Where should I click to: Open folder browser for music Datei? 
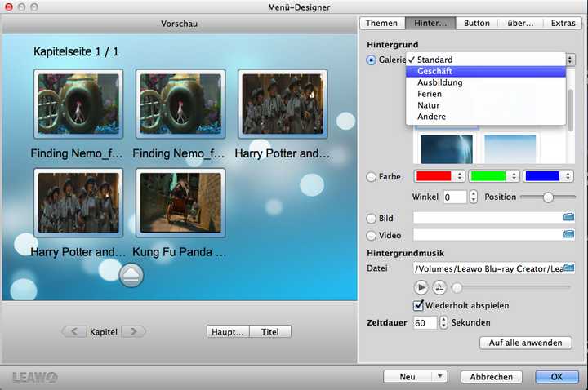point(569,268)
